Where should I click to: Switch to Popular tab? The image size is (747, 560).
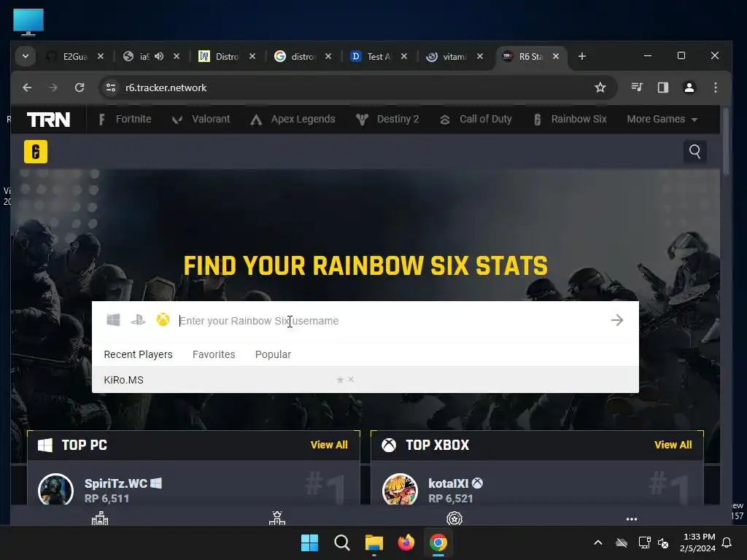273,354
